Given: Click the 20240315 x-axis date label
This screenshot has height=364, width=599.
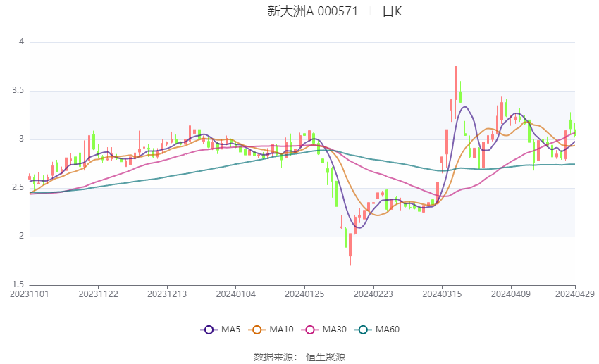Looking at the screenshot, I should point(442,294).
